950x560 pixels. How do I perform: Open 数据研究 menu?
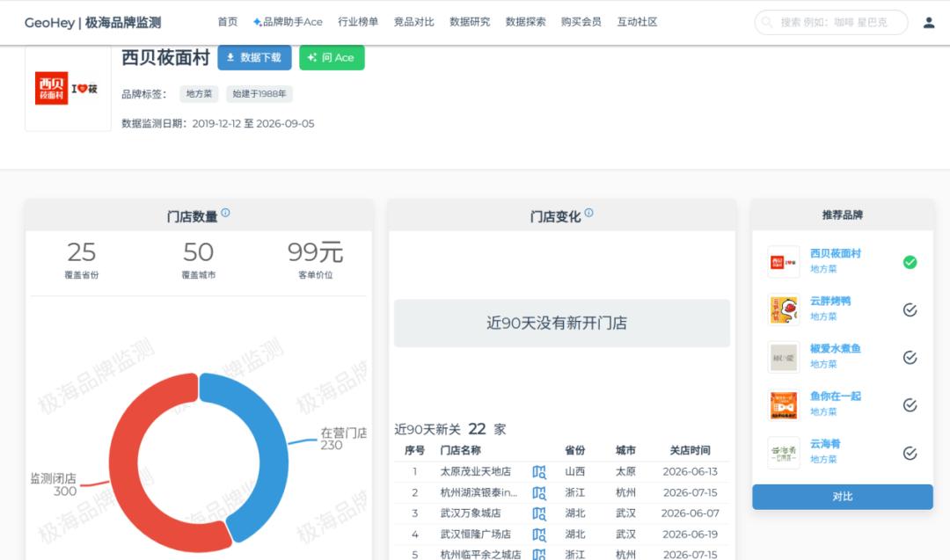pos(470,22)
